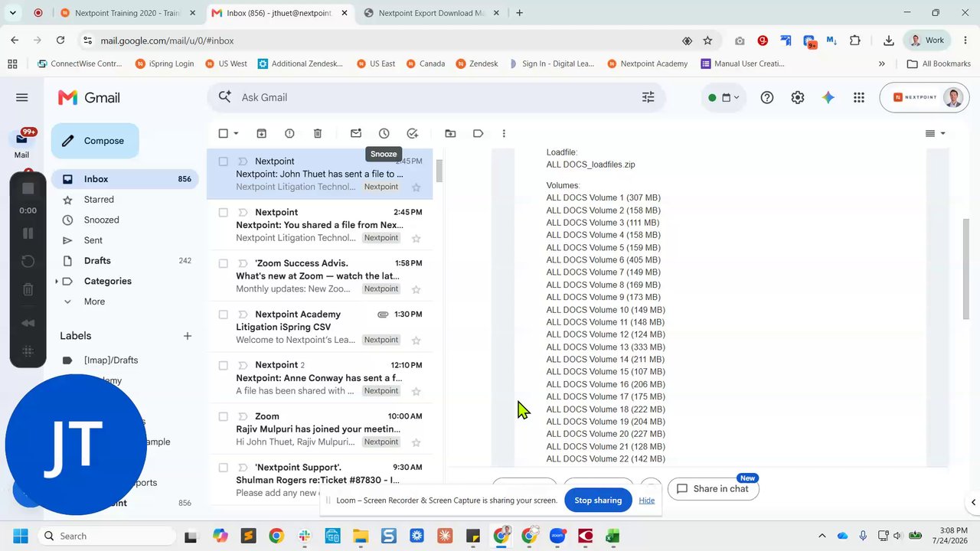This screenshot has height=551, width=980.
Task: Open Gmail Support help icon
Action: point(767,97)
